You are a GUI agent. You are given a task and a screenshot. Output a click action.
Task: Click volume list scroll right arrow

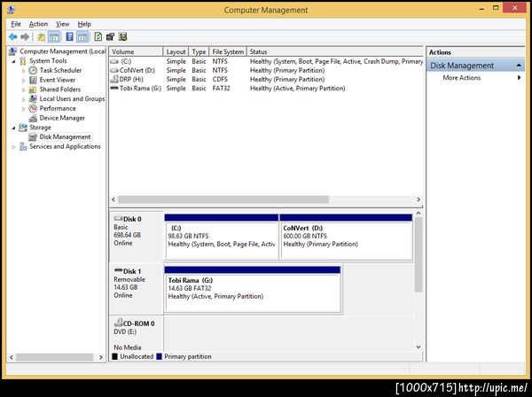(419, 199)
